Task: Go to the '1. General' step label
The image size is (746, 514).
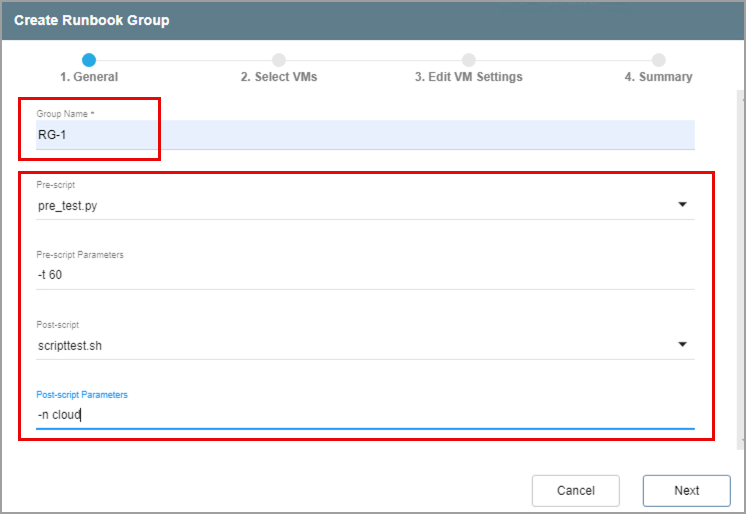Action: (89, 77)
